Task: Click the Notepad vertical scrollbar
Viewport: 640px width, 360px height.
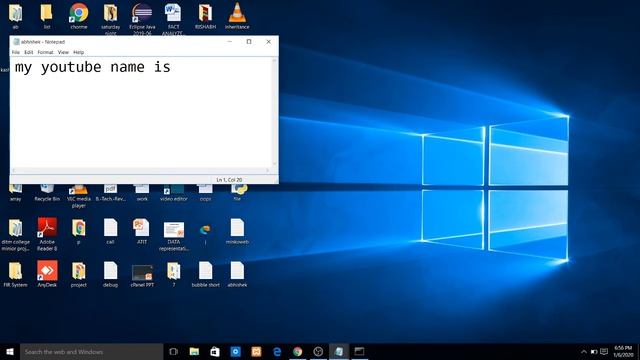Action: (275, 112)
